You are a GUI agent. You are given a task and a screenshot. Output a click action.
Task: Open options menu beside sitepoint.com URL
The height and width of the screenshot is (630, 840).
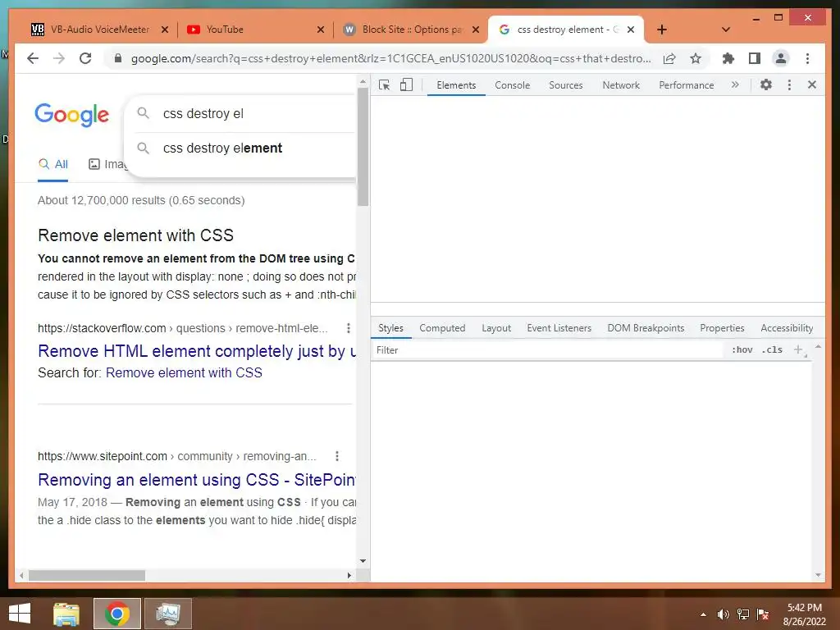pos(337,456)
